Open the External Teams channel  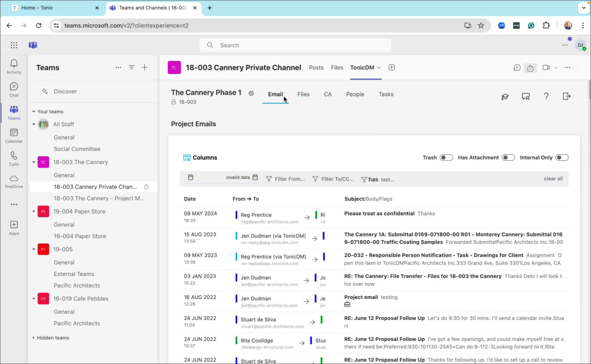pos(74,274)
